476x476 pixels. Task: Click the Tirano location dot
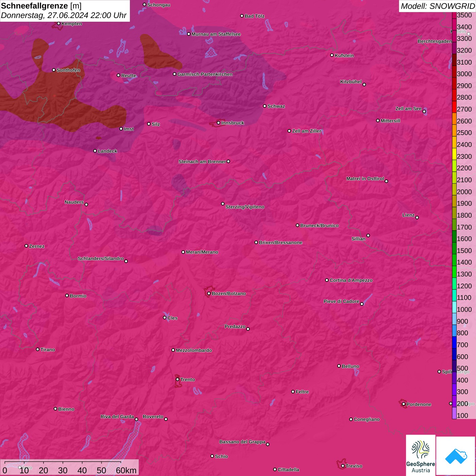tap(38, 349)
